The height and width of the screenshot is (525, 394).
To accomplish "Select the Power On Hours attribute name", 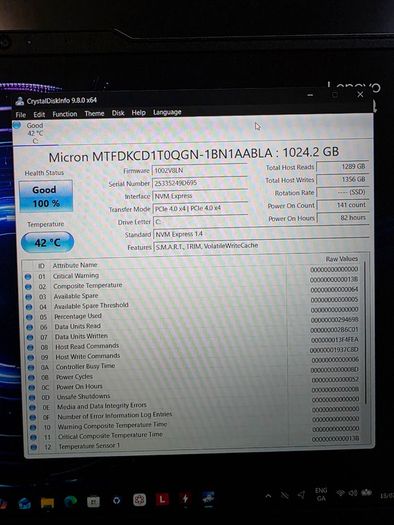I will point(79,387).
